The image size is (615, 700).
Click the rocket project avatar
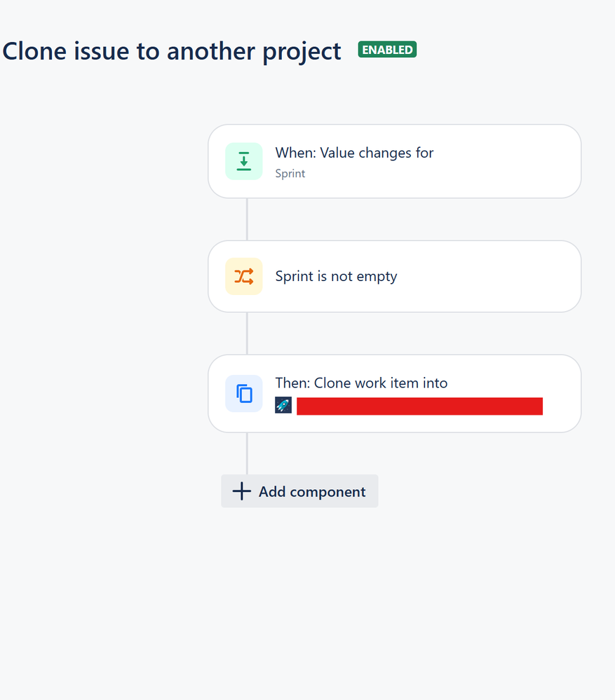(x=283, y=406)
